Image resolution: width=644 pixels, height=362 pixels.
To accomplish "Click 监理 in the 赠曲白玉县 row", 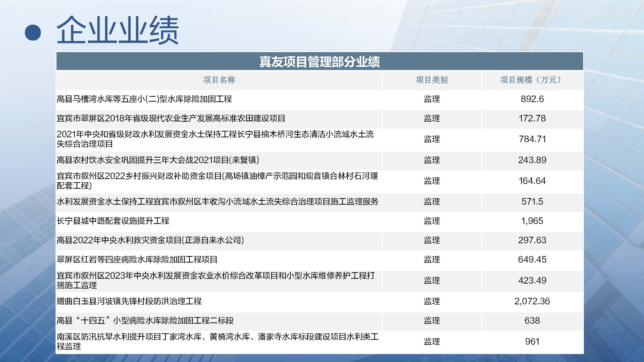I will pyautogui.click(x=432, y=301).
